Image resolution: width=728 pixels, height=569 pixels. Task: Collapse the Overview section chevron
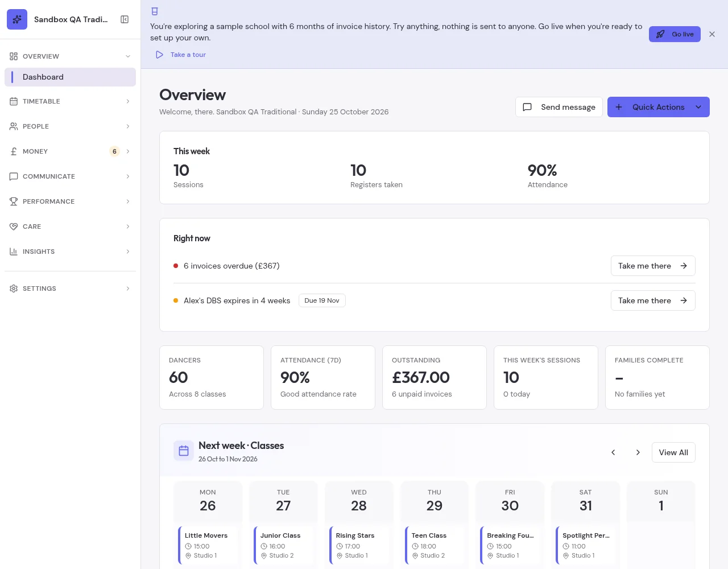click(128, 56)
